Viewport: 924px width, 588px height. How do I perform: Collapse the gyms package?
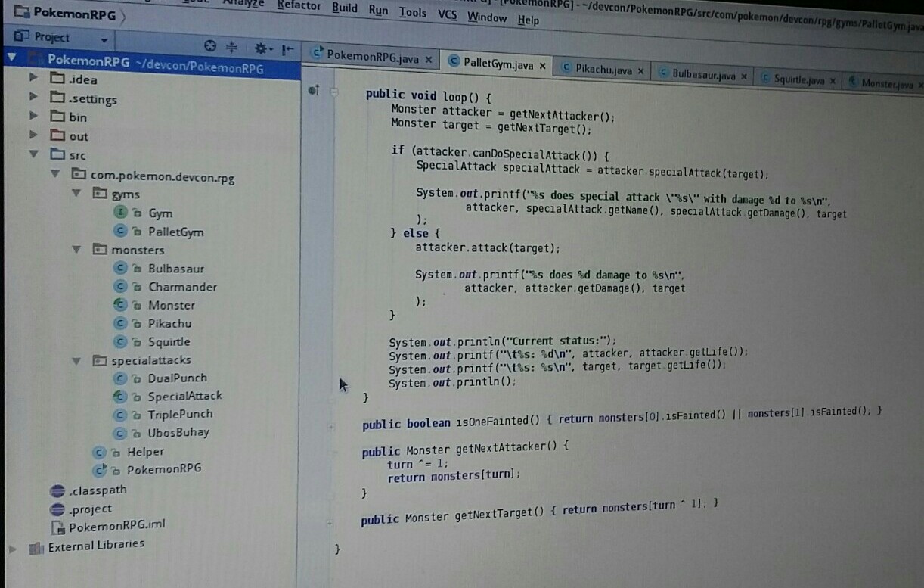pyautogui.click(x=76, y=193)
